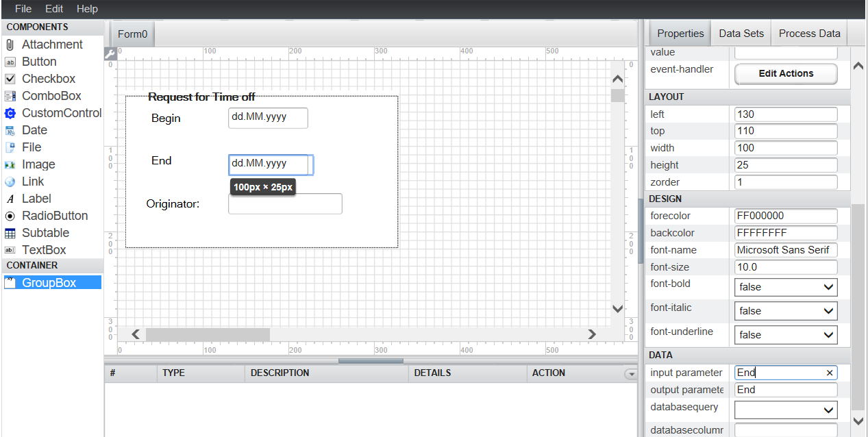Select the CustomControl gear icon

click(10, 113)
